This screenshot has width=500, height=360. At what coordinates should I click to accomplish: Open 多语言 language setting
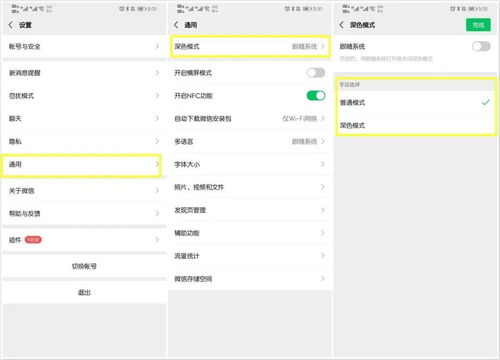[250, 141]
